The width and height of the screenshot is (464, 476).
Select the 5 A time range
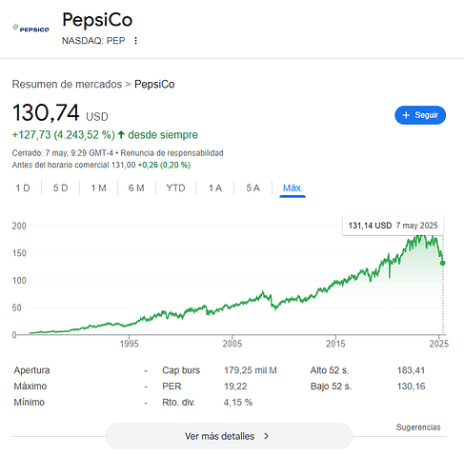(252, 188)
